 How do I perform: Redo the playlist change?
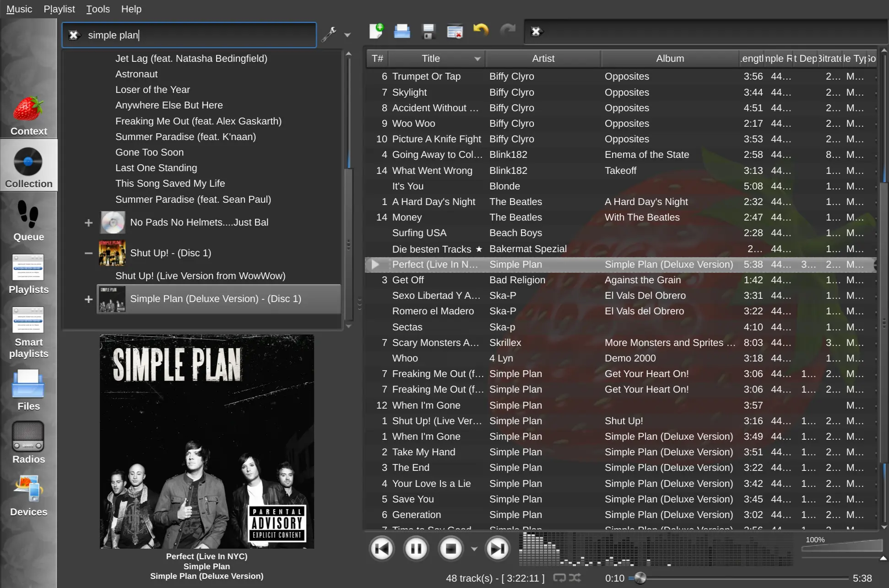click(507, 31)
